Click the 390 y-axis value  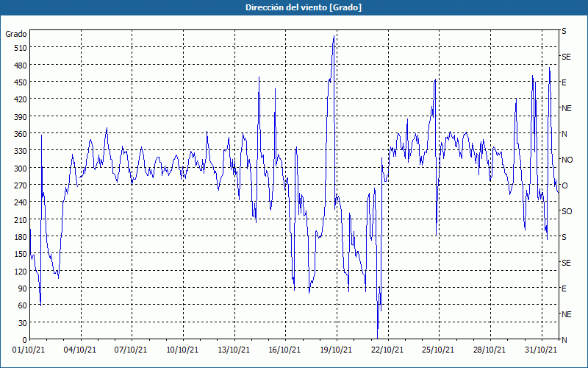tap(20, 117)
